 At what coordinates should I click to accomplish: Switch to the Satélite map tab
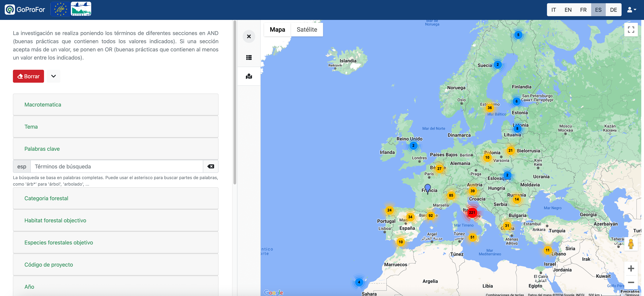coord(307,29)
